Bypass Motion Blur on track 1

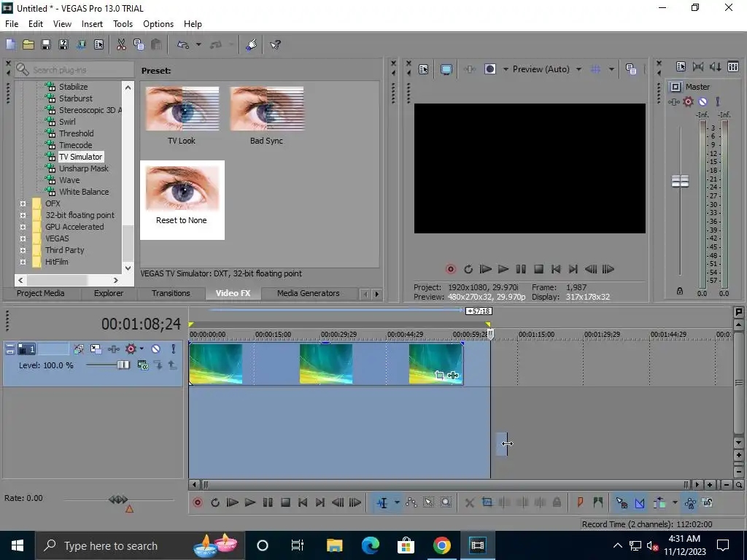[79, 349]
